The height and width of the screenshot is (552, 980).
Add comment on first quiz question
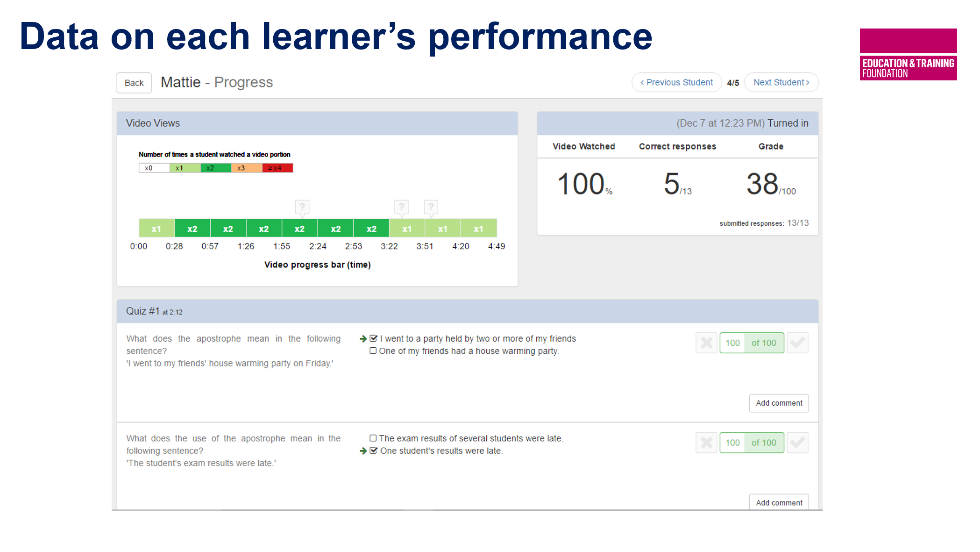[779, 403]
